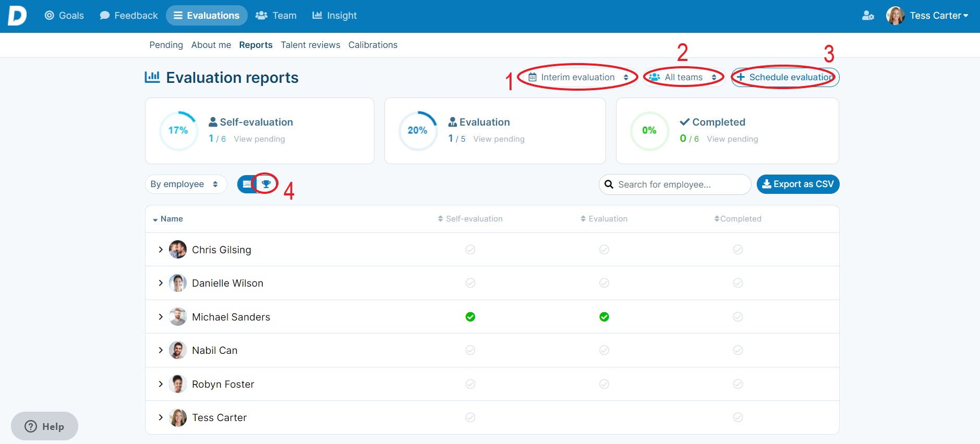Viewport: 980px width, 444px height.
Task: Export the report as CSV
Action: (797, 184)
